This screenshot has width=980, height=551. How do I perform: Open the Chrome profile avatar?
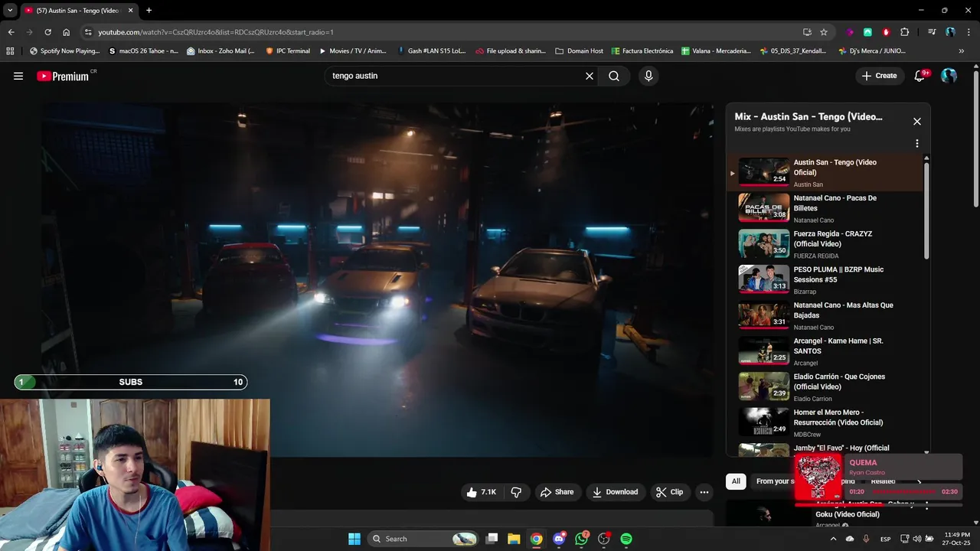950,32
